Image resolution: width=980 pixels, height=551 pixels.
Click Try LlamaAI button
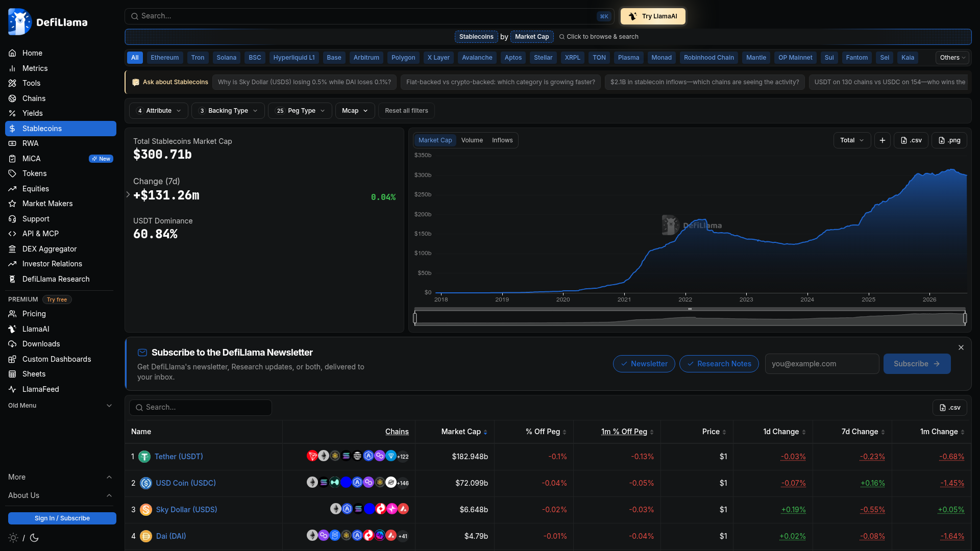tap(653, 16)
